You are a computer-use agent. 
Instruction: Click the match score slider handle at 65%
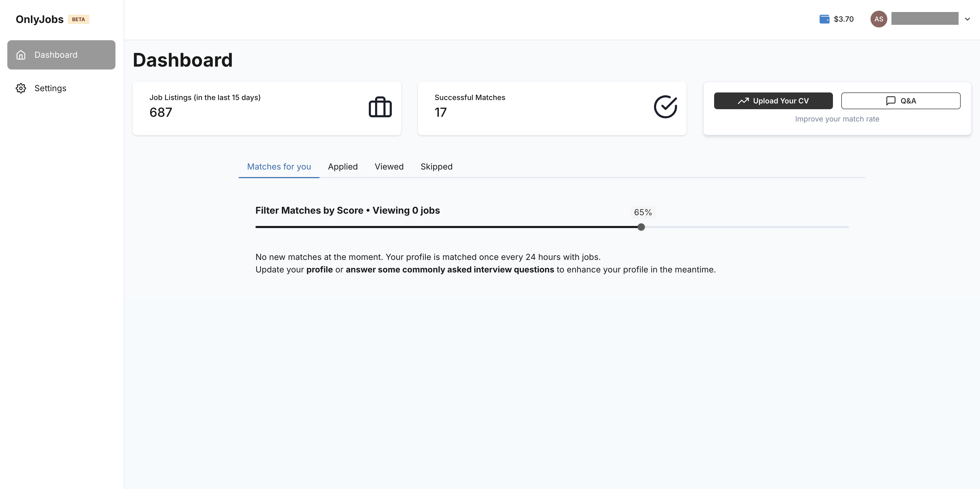tap(641, 227)
